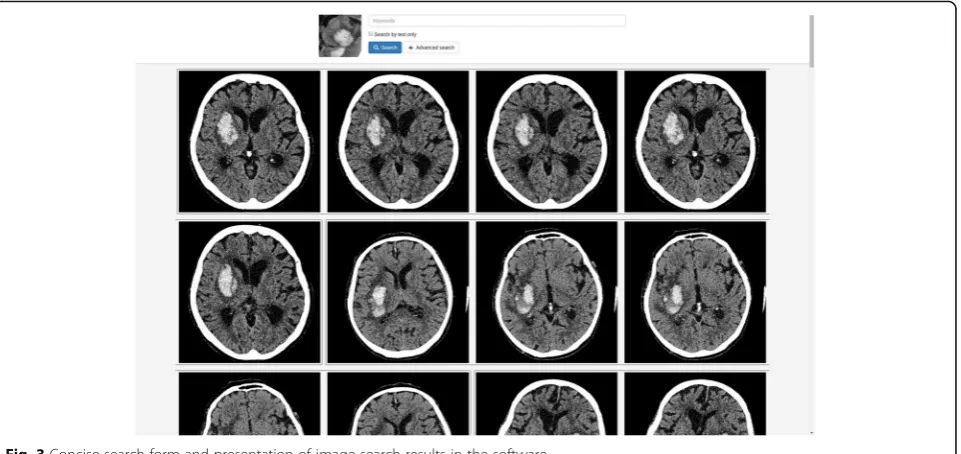The width and height of the screenshot is (961, 454).
Task: Click the blue Search button
Action: click(x=385, y=47)
